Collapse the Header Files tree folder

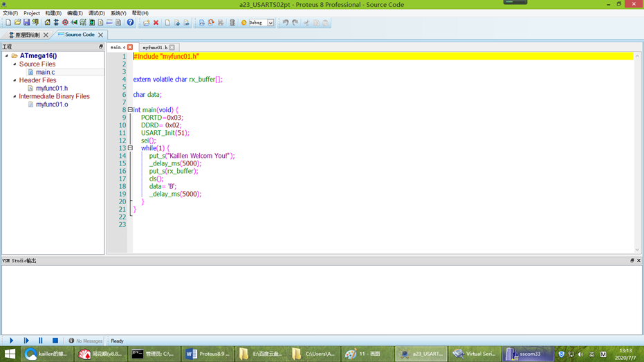(15, 80)
